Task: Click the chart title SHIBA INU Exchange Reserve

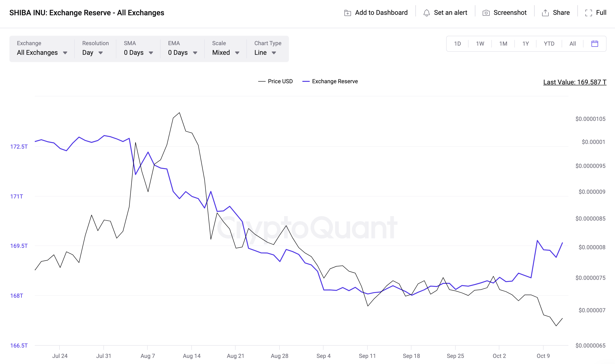Action: (87, 12)
